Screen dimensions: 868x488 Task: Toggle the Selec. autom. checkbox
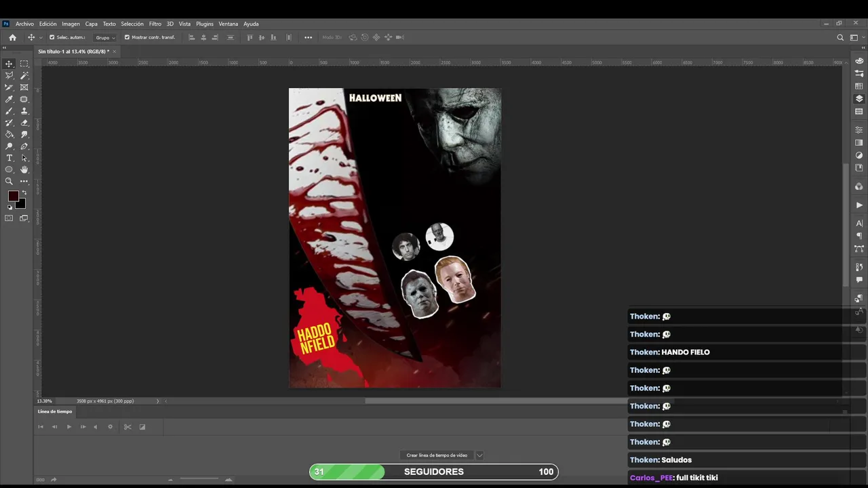tap(52, 37)
